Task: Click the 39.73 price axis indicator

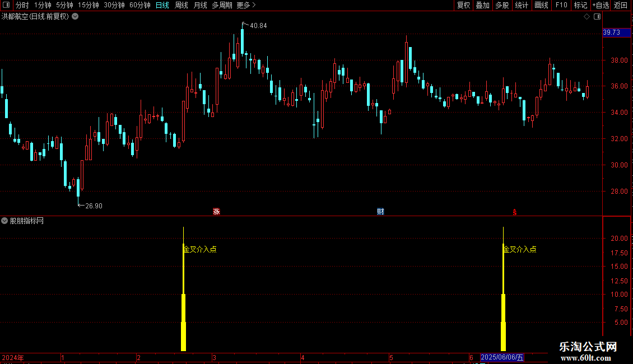Action: (616, 32)
